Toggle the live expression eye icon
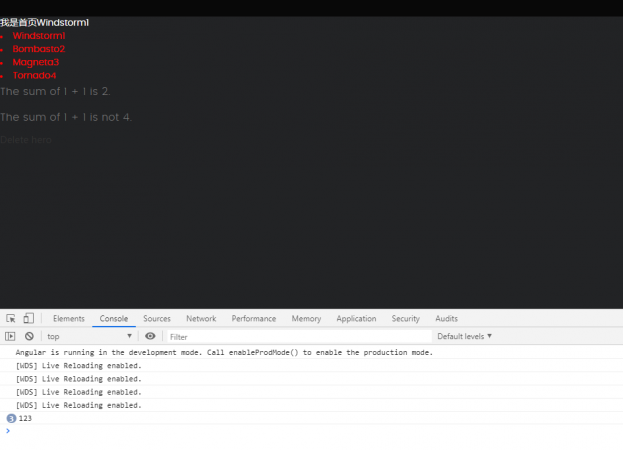 tap(150, 336)
